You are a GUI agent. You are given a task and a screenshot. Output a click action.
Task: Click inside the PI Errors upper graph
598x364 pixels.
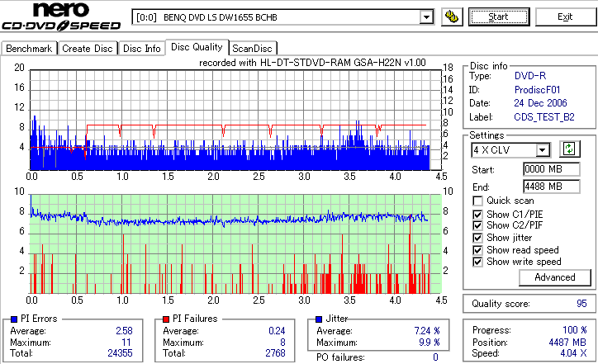(x=235, y=120)
